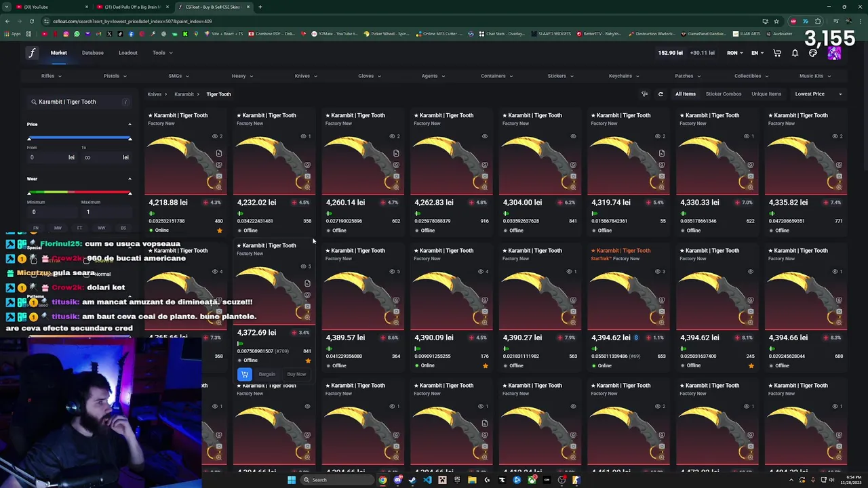The height and width of the screenshot is (488, 868).
Task: Open the user profile avatar
Action: pyautogui.click(x=834, y=53)
